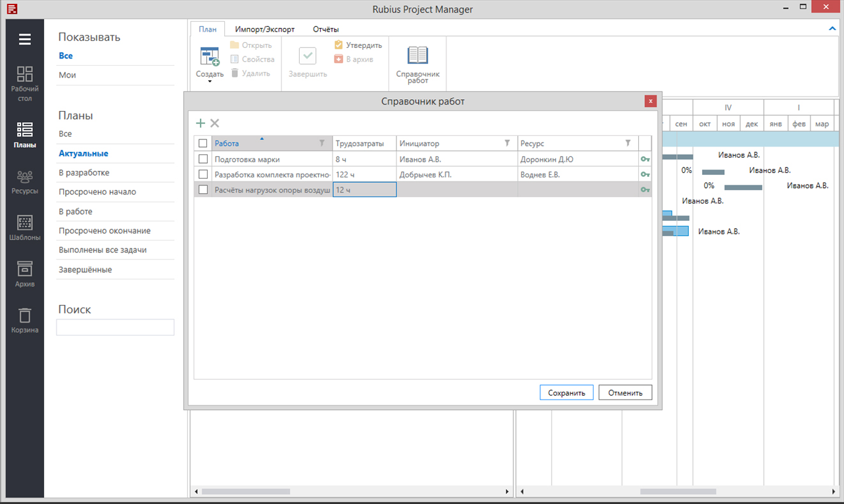Select the 8 ч effort cell

[x=364, y=159]
